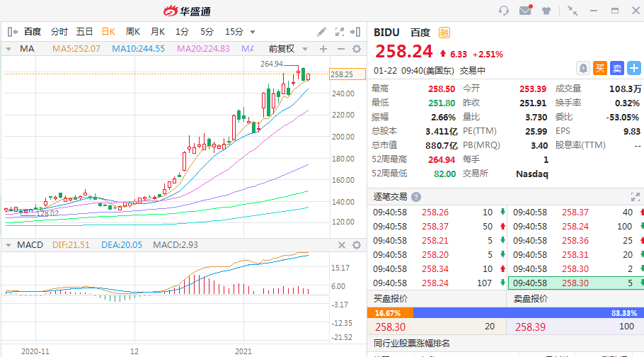Click the 逐笔交易 section title
Screen dimensions: 644x357
[x=390, y=197]
